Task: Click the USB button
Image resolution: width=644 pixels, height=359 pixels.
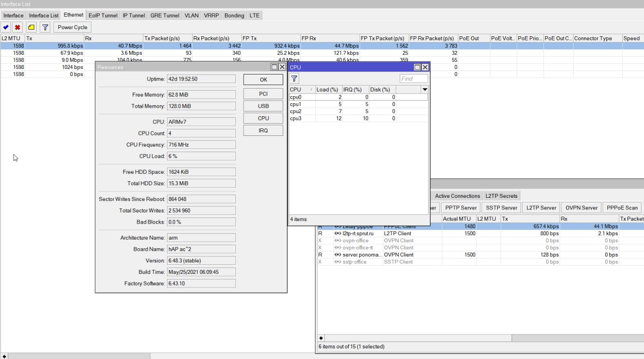Action: (x=263, y=106)
